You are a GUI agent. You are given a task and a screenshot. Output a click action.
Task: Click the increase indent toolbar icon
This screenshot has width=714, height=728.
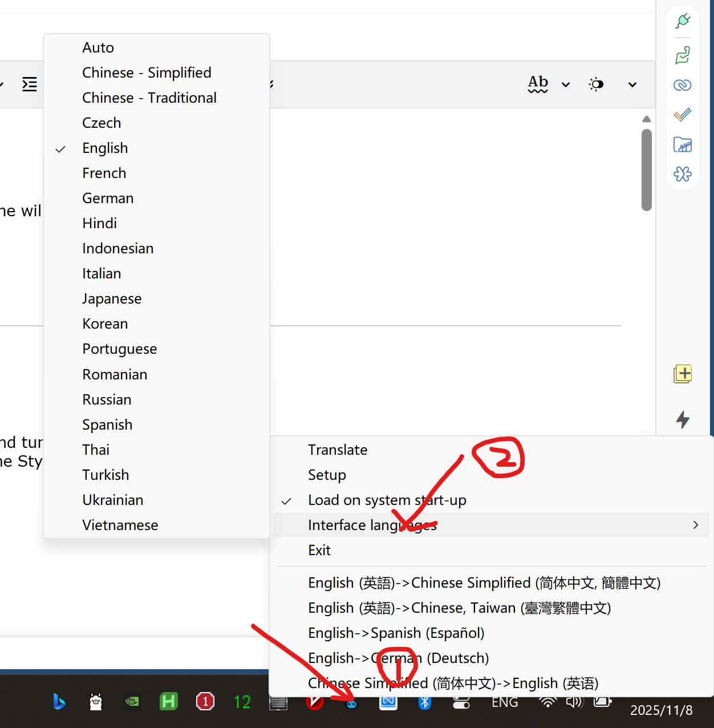30,84
